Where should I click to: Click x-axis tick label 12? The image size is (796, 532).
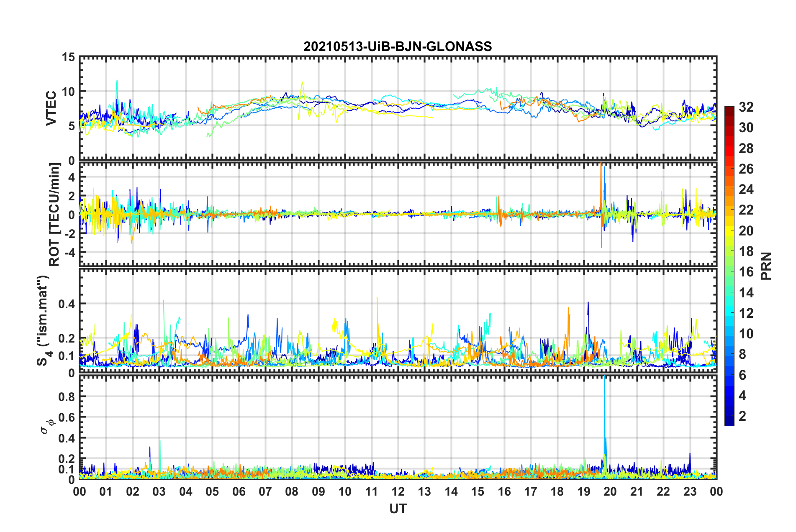pos(398,492)
